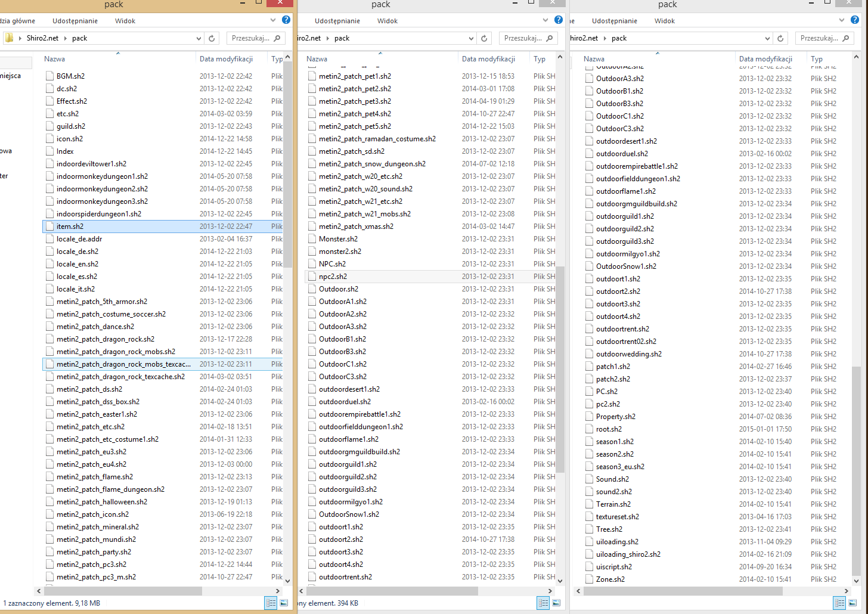868x614 pixels.
Task: Click the file icon of patch1.sh2
Action: tap(590, 367)
